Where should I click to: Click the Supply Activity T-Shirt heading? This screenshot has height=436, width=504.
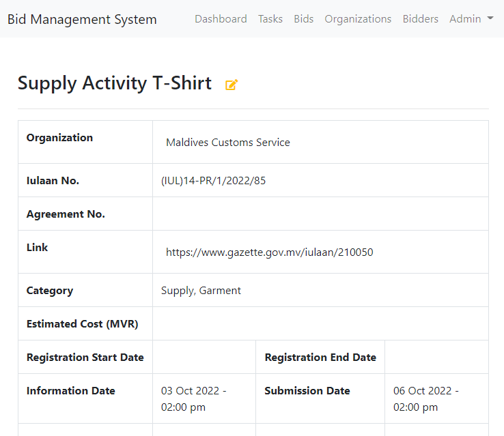pyautogui.click(x=115, y=83)
